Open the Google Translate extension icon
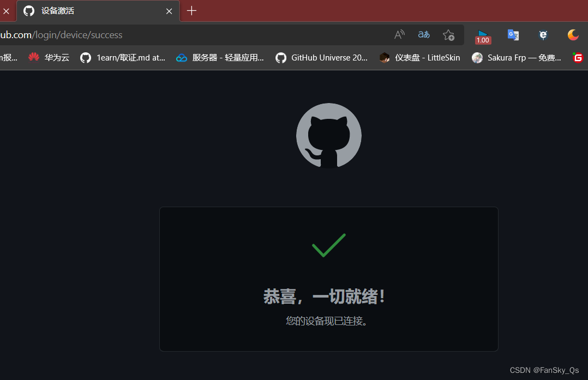 (x=513, y=35)
